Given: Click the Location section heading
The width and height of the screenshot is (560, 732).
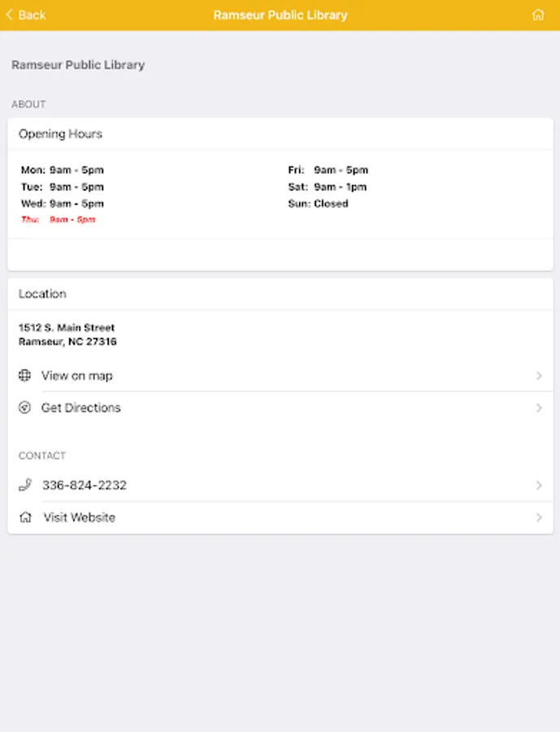Looking at the screenshot, I should [43, 294].
